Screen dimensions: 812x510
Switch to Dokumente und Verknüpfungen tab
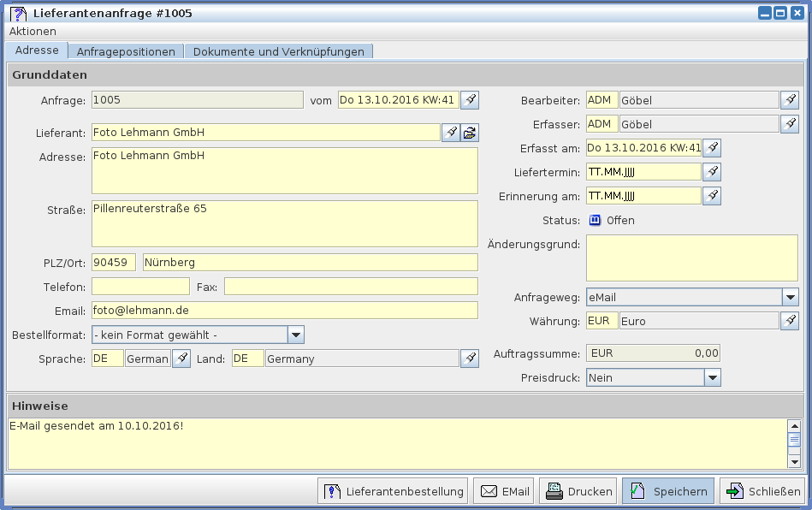click(x=278, y=51)
